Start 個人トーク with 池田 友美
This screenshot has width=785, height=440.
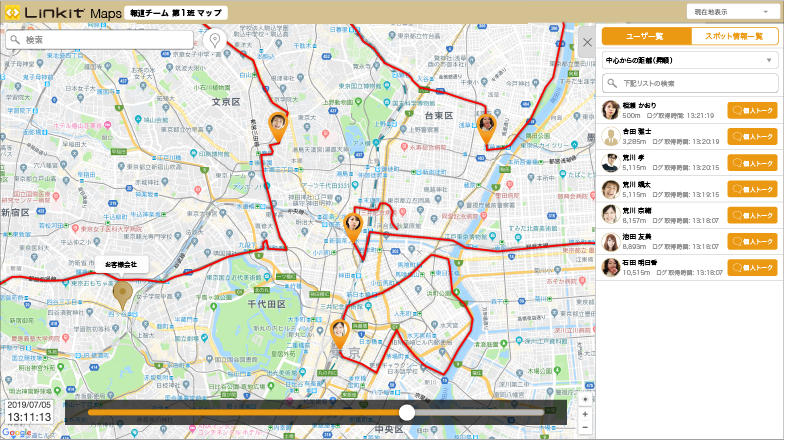tap(752, 241)
